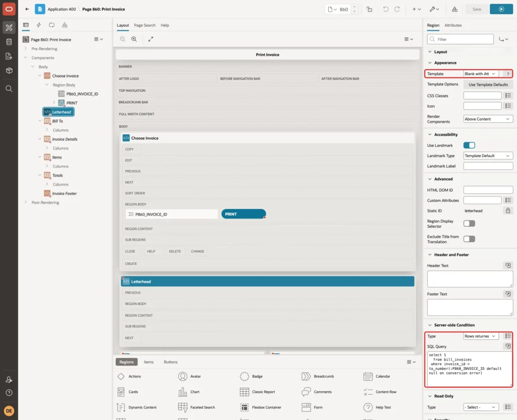The image size is (517, 420).
Task: Click the PRINT button in layout
Action: pos(244,214)
